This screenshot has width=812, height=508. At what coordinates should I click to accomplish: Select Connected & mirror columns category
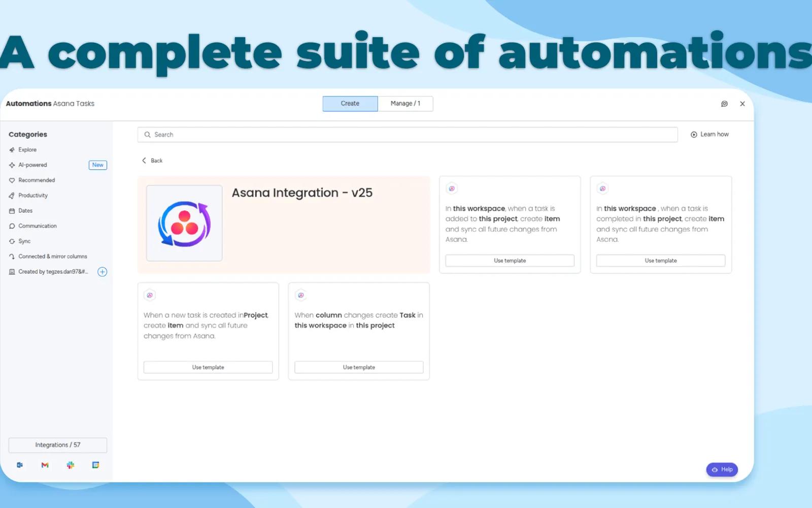48,257
